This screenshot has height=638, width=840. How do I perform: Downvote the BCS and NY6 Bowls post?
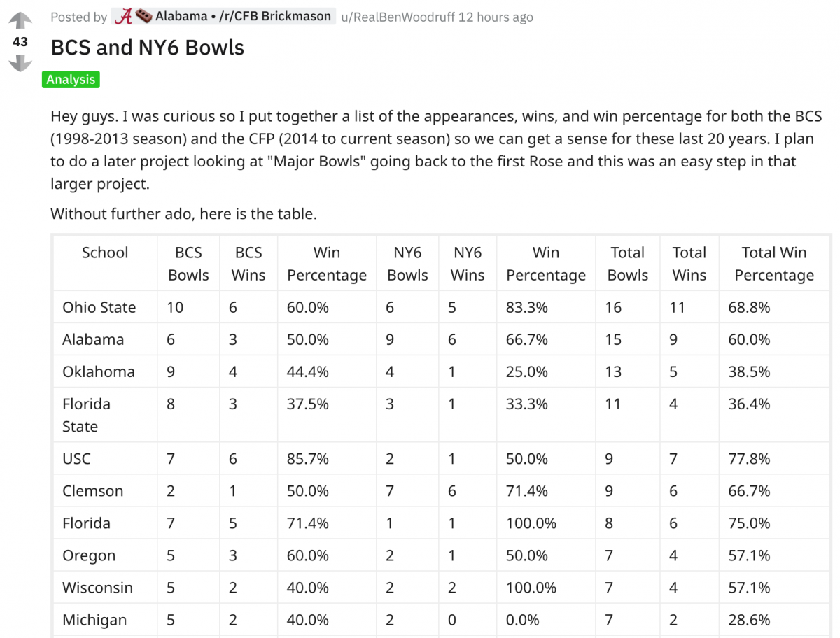pos(20,64)
